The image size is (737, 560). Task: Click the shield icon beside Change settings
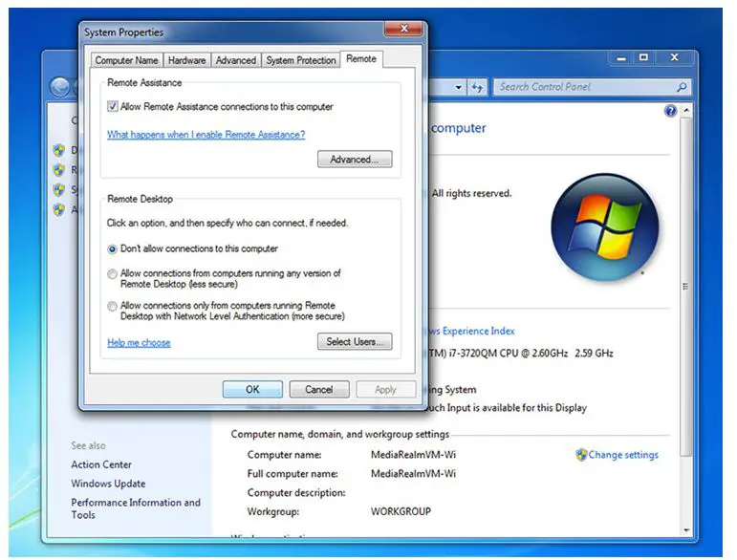581,454
